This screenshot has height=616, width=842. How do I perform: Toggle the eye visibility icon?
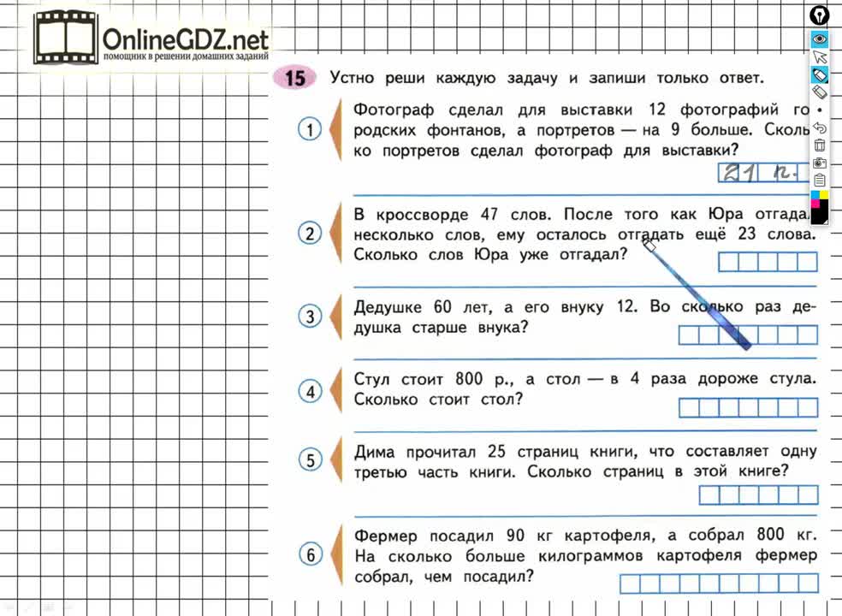click(819, 38)
